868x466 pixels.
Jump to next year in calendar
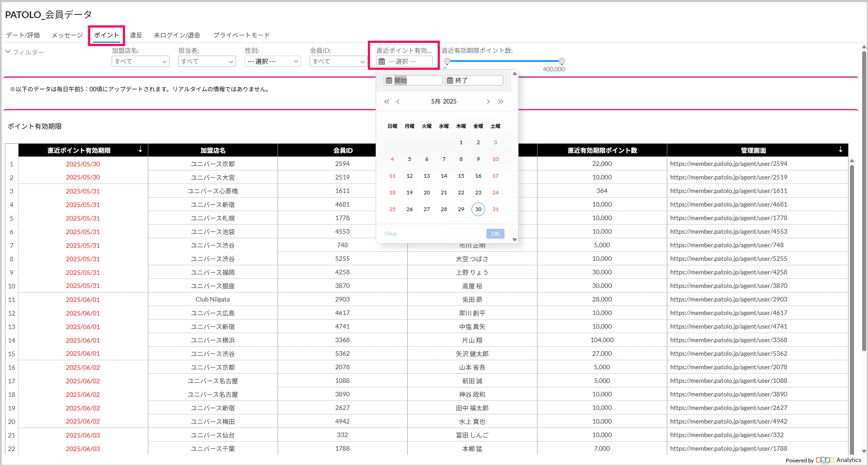[x=500, y=102]
